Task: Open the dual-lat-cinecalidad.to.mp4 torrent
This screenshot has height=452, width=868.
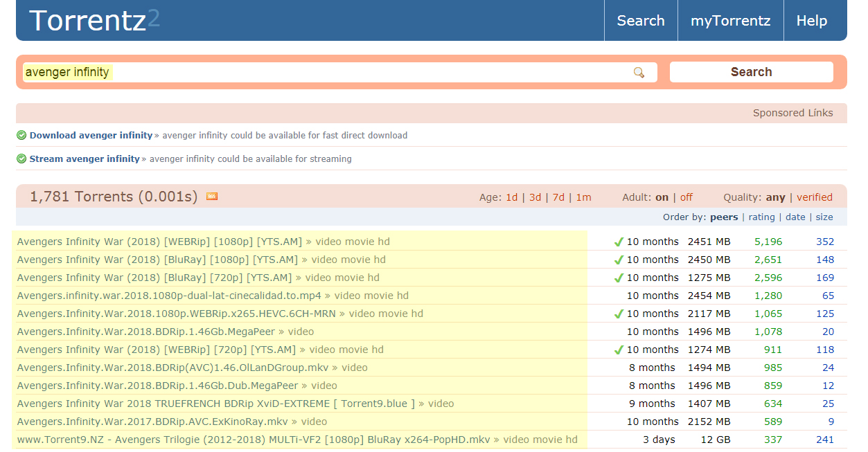Action: pyautogui.click(x=169, y=296)
